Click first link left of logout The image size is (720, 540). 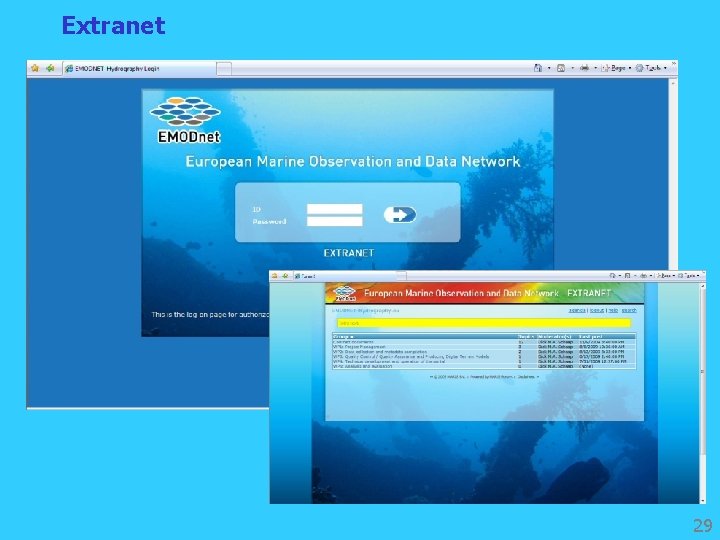(577, 310)
